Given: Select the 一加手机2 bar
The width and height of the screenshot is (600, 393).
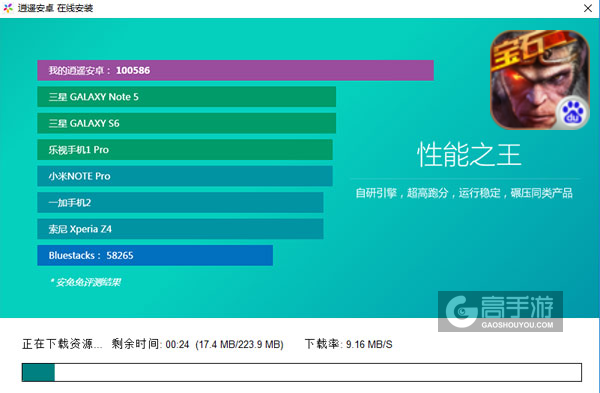Looking at the screenshot, I should click(180, 202).
